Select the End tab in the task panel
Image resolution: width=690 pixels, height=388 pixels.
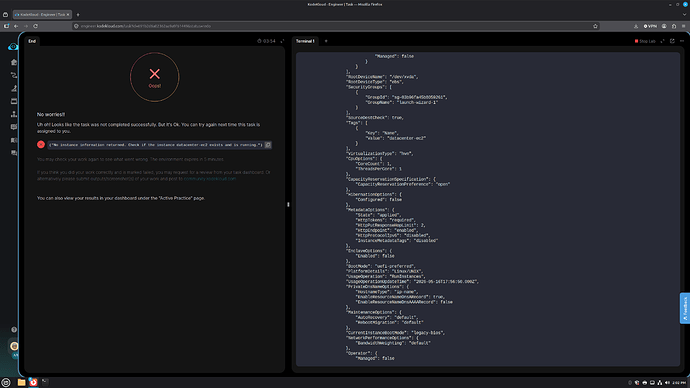pos(32,41)
